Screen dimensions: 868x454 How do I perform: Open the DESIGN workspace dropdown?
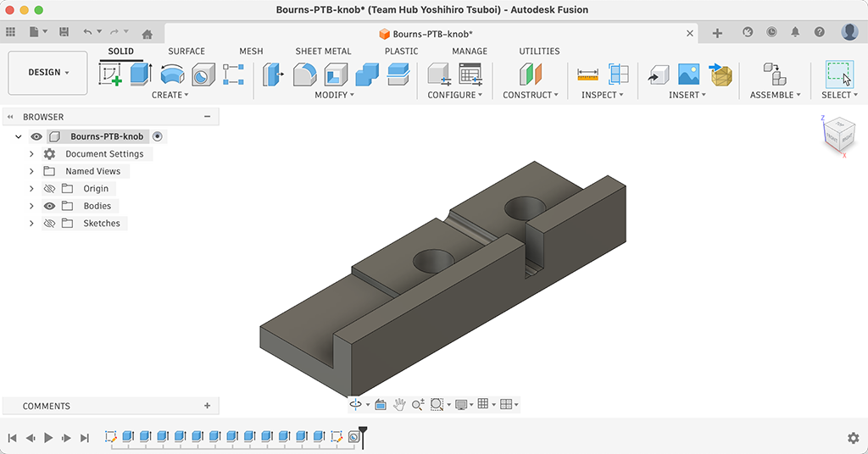(x=47, y=73)
